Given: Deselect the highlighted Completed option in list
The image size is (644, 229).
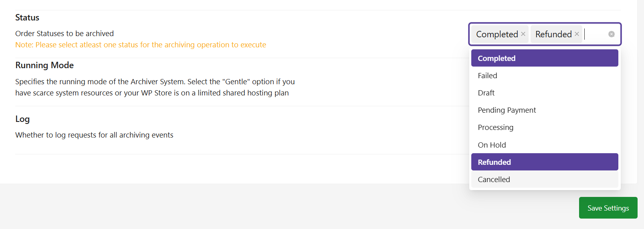Looking at the screenshot, I should [545, 58].
